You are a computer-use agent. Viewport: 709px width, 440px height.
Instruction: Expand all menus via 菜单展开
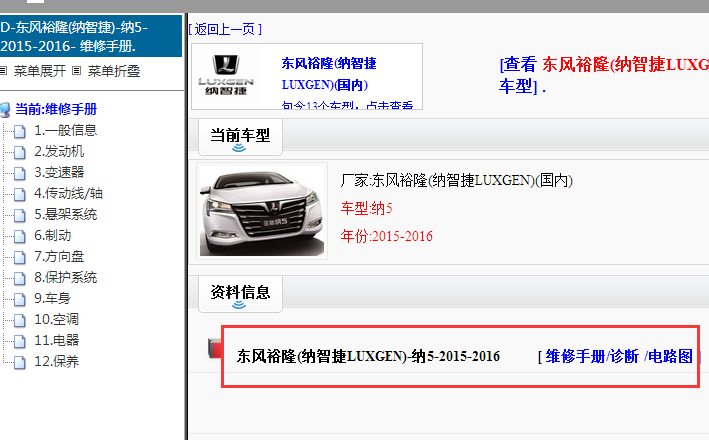pyautogui.click(x=40, y=71)
